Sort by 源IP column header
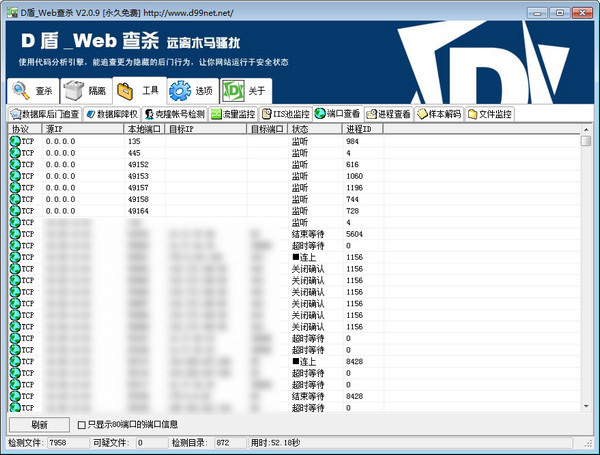The width and height of the screenshot is (600, 455). pos(83,129)
